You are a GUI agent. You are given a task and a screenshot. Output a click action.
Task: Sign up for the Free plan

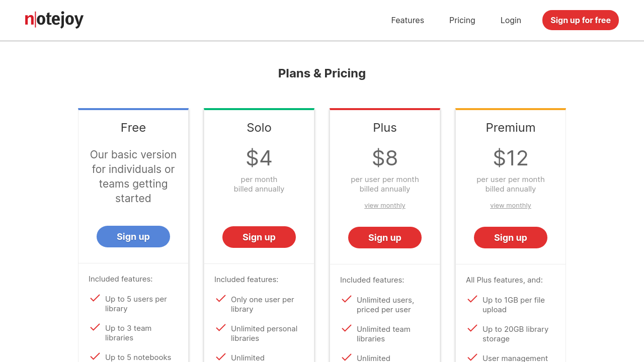133,237
